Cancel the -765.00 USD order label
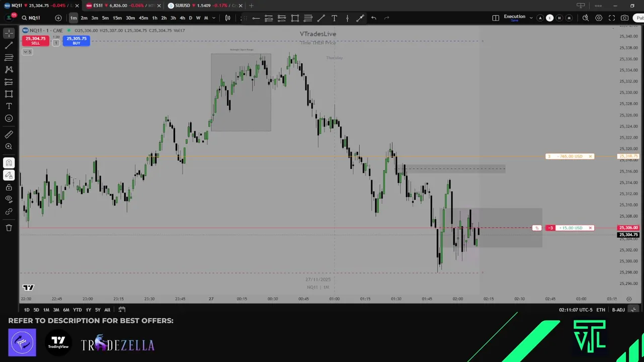Viewport: 644px width, 362px height. [x=590, y=156]
